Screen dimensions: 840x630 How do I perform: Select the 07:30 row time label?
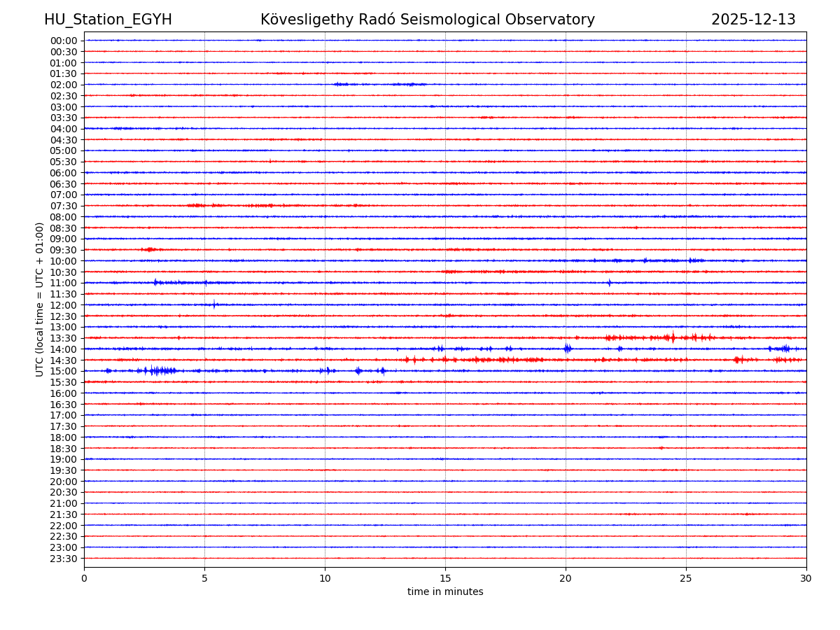pyautogui.click(x=64, y=206)
